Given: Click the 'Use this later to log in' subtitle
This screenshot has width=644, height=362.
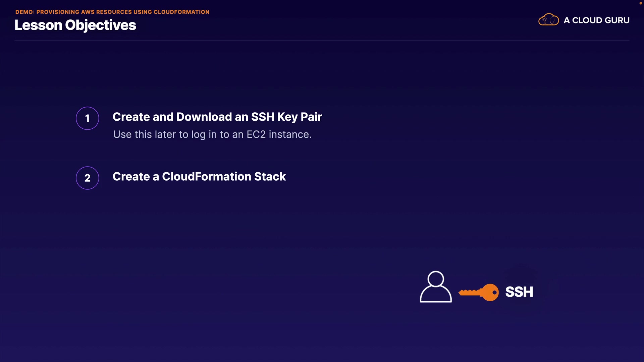Looking at the screenshot, I should pos(212,134).
